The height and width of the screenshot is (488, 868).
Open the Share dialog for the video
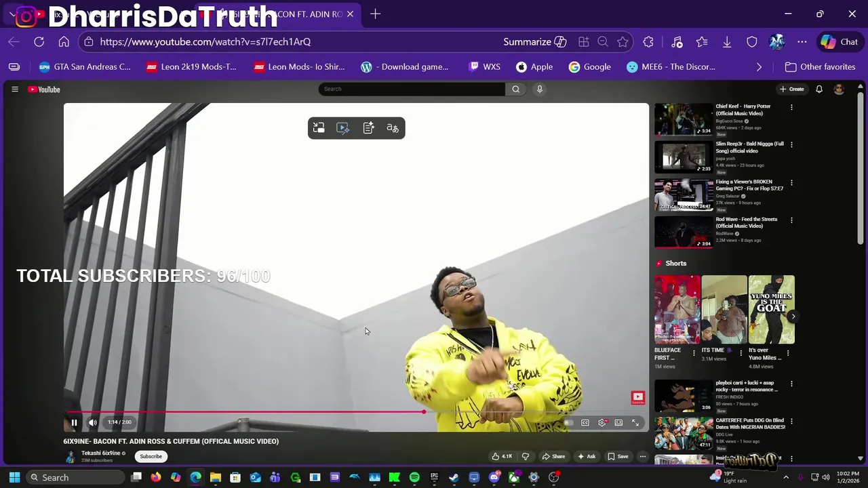(x=553, y=456)
